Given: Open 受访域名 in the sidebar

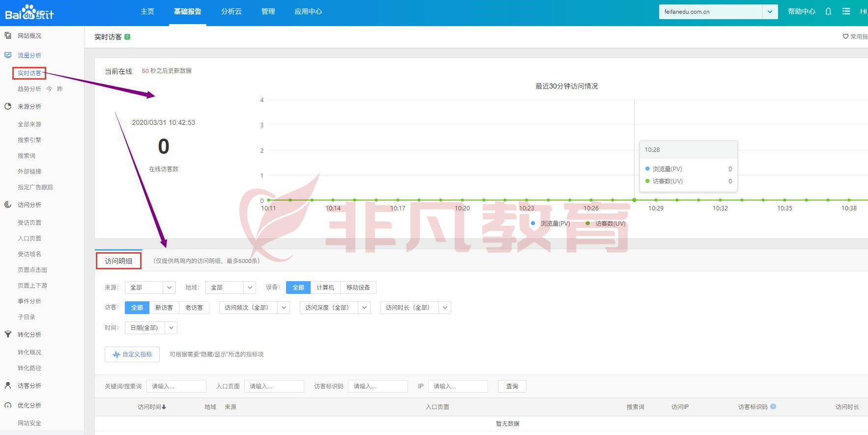Looking at the screenshot, I should click(29, 254).
